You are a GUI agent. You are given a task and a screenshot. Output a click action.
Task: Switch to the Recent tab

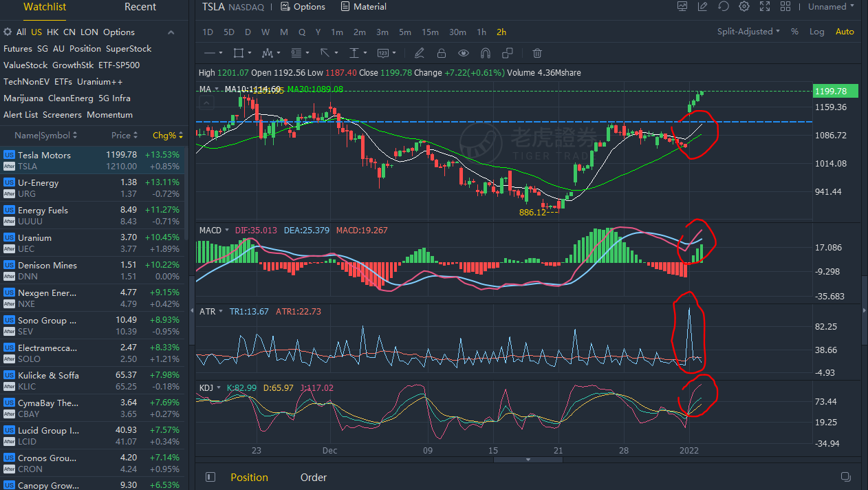click(x=140, y=7)
